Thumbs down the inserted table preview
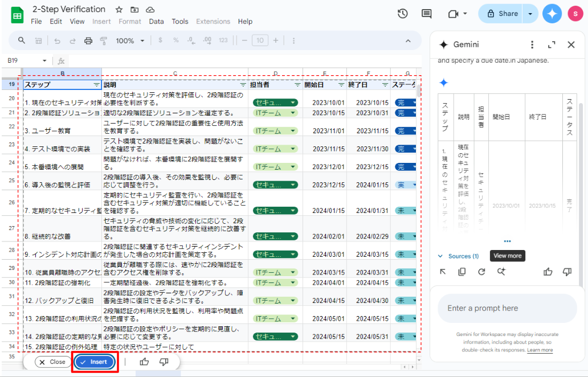 (x=164, y=362)
